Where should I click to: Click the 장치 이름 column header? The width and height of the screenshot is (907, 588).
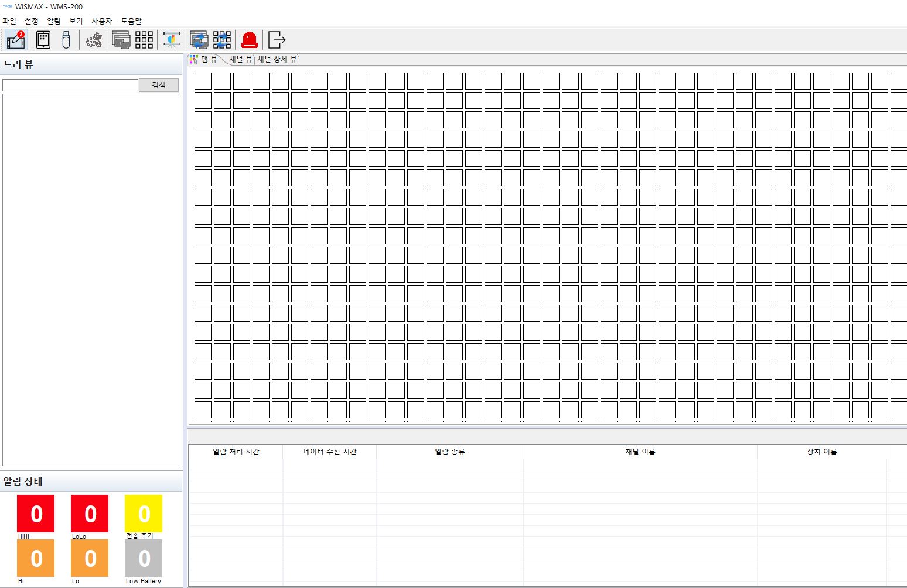click(x=822, y=452)
